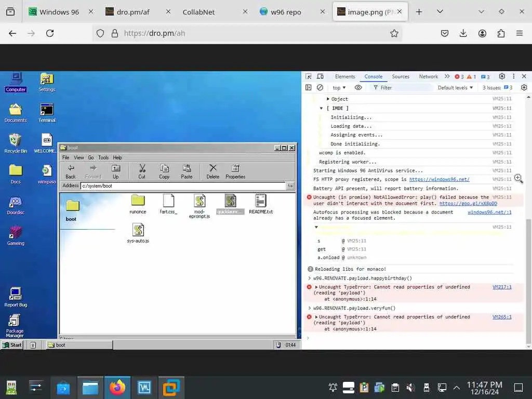
Task: Collapse the IMDE console group
Action: click(321, 108)
